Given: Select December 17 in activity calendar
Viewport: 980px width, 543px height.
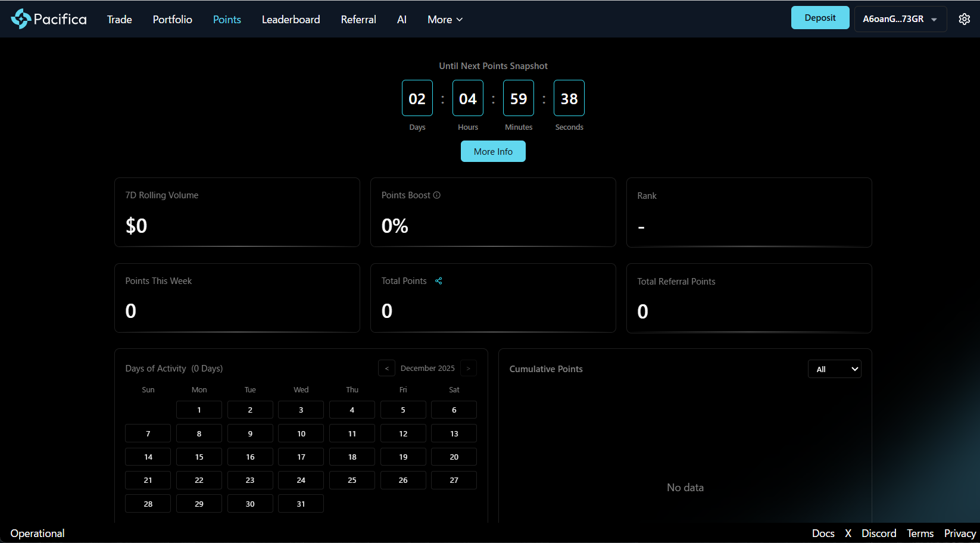Looking at the screenshot, I should point(301,457).
